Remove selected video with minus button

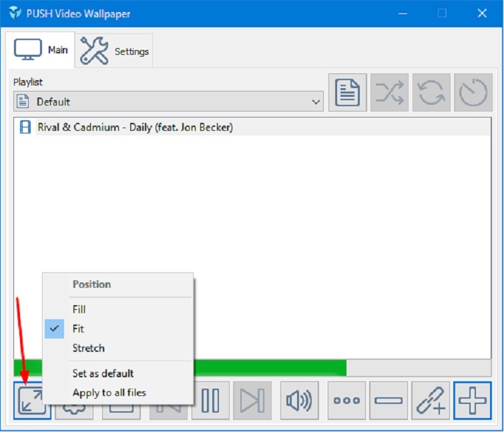(x=389, y=401)
